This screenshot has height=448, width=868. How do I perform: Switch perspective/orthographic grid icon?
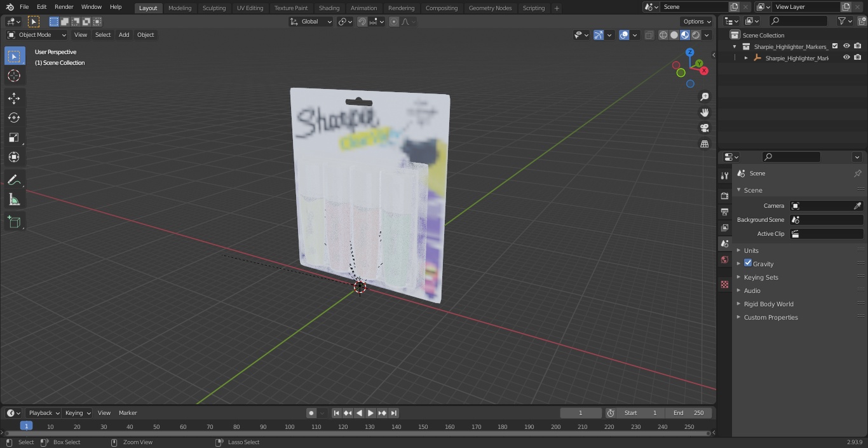[704, 144]
